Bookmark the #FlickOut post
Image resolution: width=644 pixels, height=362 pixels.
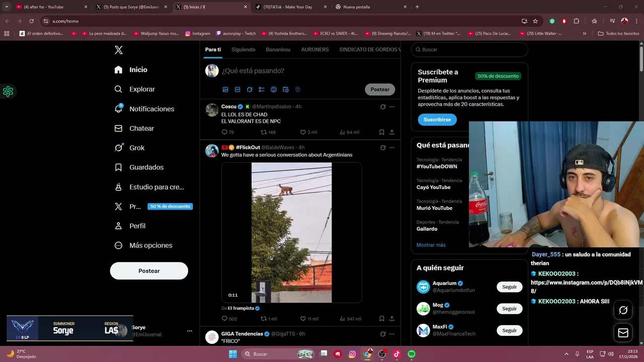pos(382,319)
